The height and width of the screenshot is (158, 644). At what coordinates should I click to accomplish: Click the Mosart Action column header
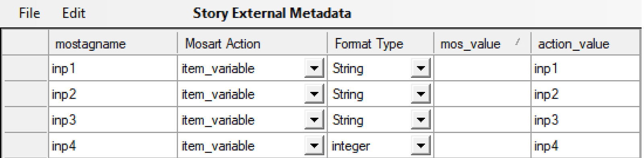252,43
